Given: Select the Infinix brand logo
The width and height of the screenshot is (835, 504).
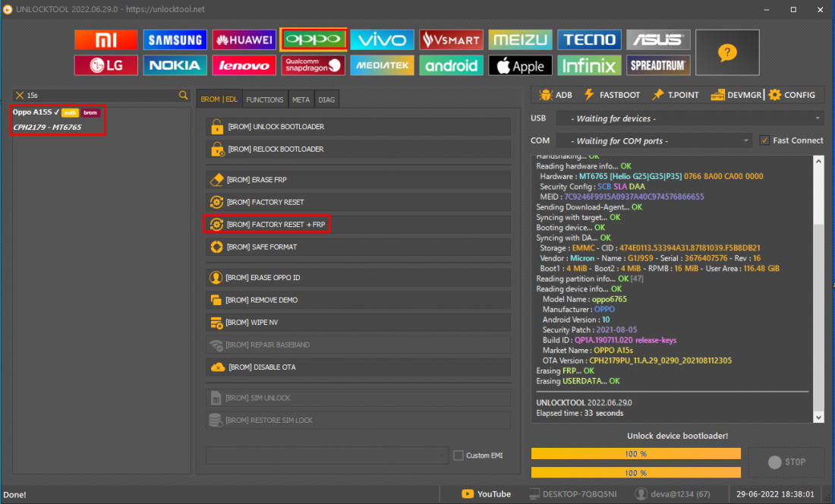Looking at the screenshot, I should click(589, 65).
